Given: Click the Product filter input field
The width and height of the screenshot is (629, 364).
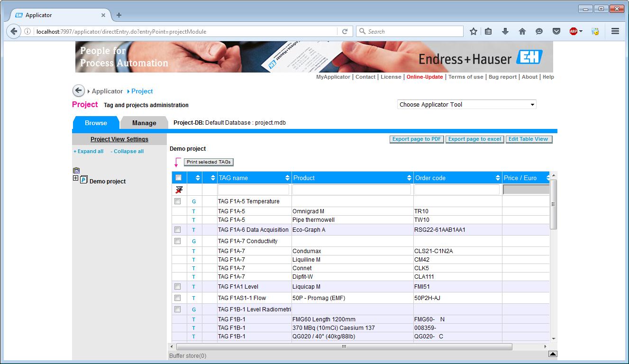Looking at the screenshot, I should point(352,190).
